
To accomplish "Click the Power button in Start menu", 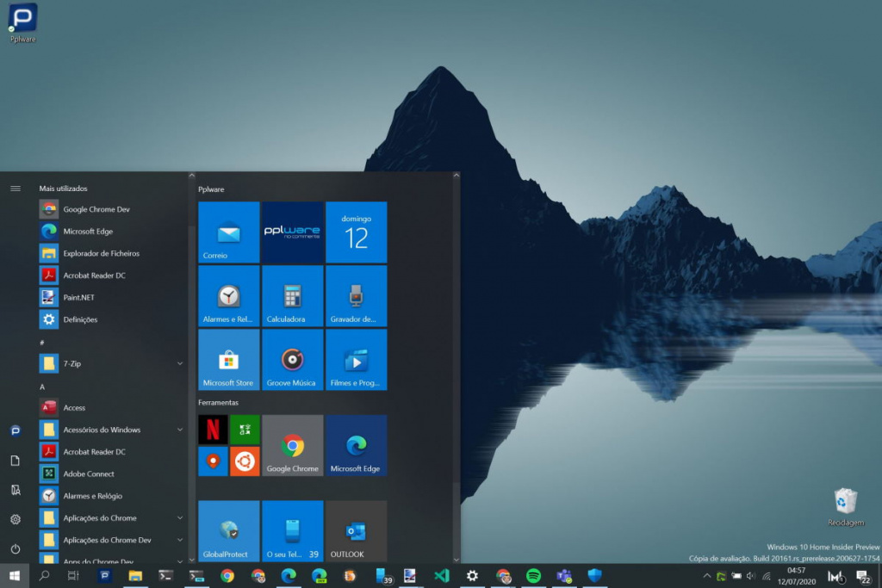I will 16,548.
